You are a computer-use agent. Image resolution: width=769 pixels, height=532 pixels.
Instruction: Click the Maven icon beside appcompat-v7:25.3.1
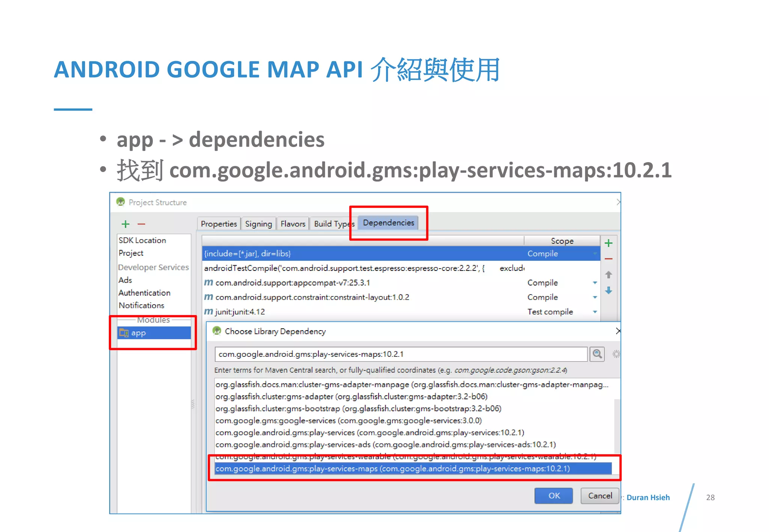[x=208, y=282]
